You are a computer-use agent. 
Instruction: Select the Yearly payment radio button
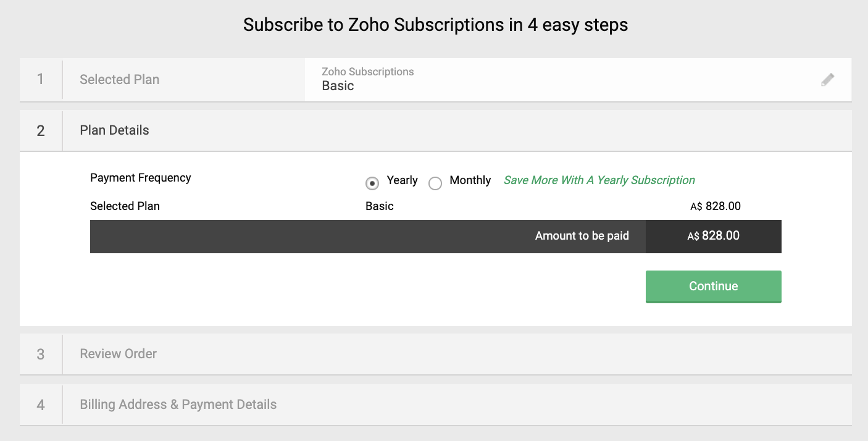tap(372, 183)
